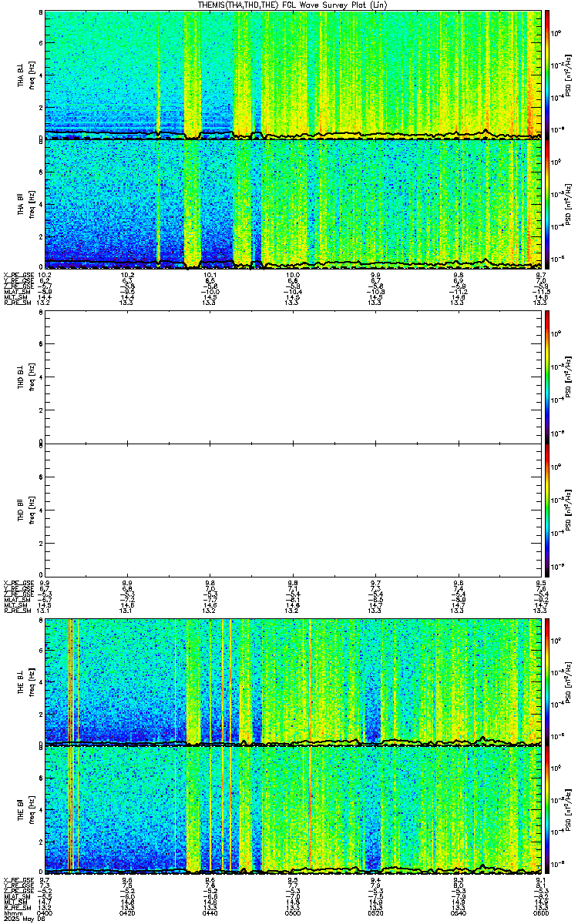
Task: Click the THE B⊥ spectrogram panel
Action: pyautogui.click(x=294, y=681)
